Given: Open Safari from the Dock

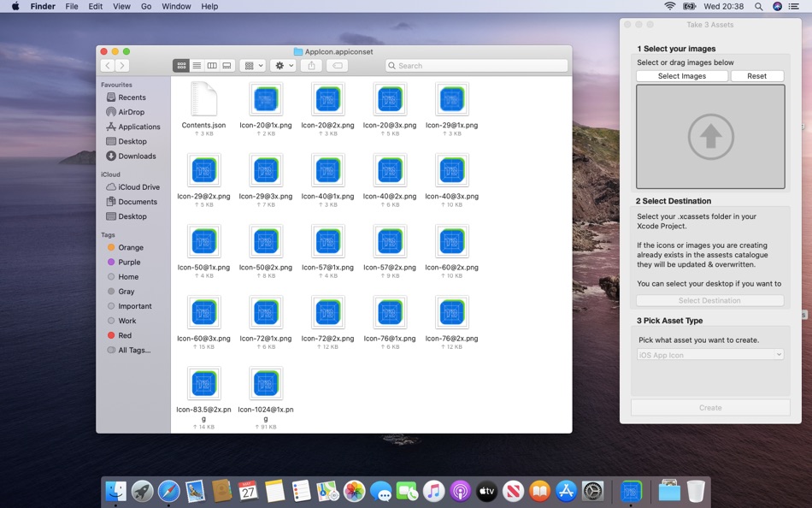Looking at the screenshot, I should pos(169,491).
